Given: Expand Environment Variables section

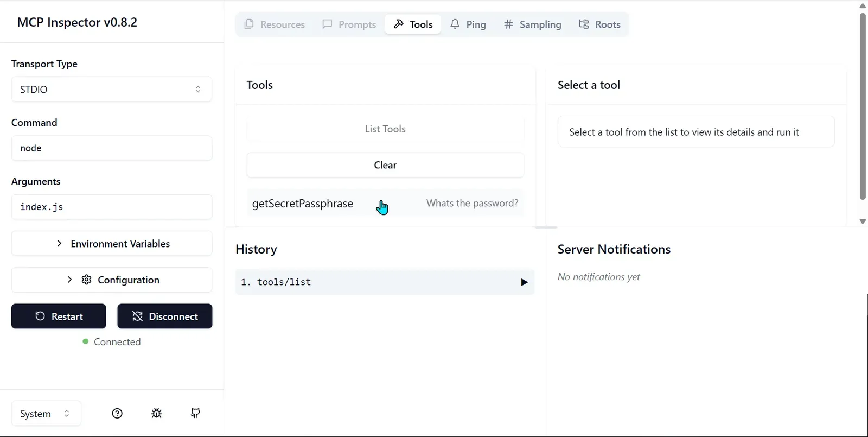Looking at the screenshot, I should [x=112, y=244].
